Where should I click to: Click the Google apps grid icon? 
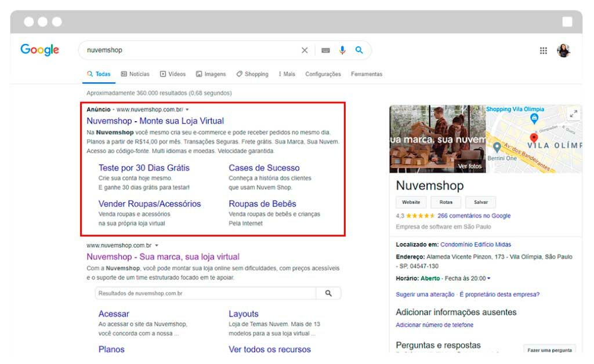[544, 50]
